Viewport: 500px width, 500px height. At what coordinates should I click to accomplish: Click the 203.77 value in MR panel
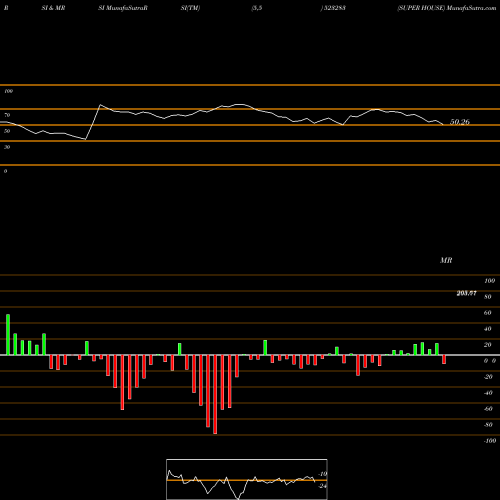pos(466,293)
